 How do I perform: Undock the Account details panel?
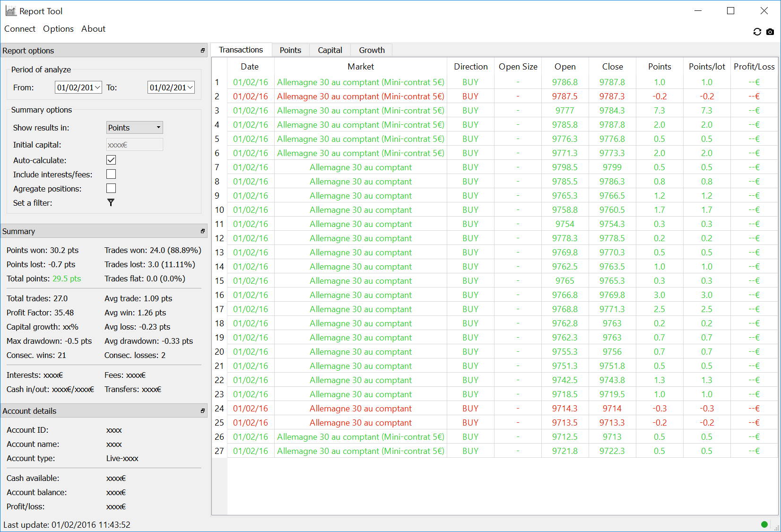click(203, 411)
